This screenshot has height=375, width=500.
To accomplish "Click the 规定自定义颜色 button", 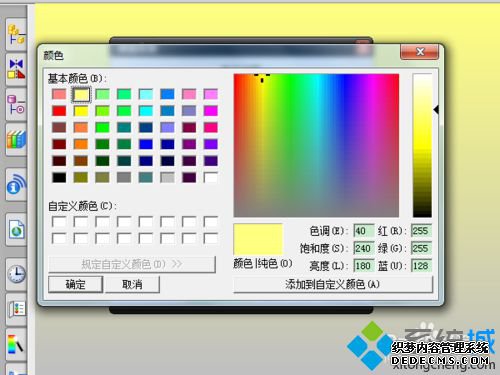I will [132, 264].
